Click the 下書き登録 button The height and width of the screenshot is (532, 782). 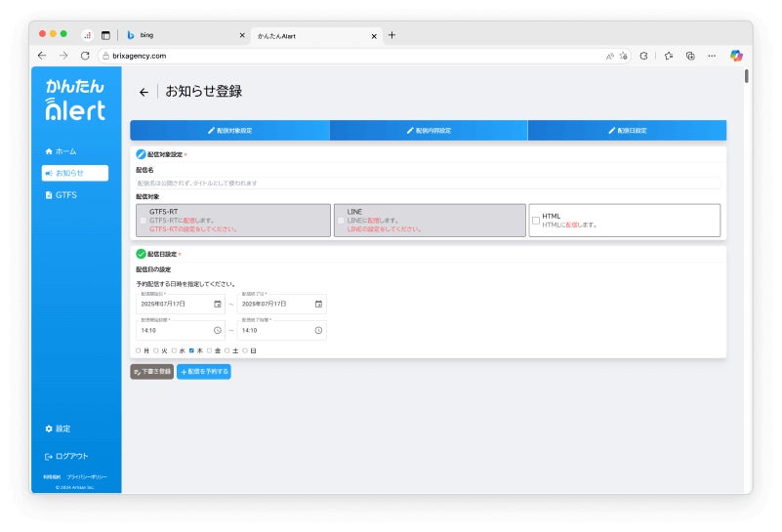[152, 372]
